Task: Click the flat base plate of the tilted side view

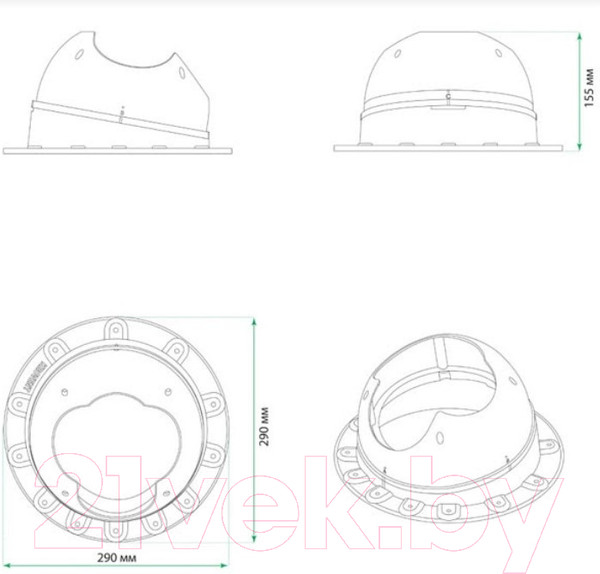Action: click(120, 151)
